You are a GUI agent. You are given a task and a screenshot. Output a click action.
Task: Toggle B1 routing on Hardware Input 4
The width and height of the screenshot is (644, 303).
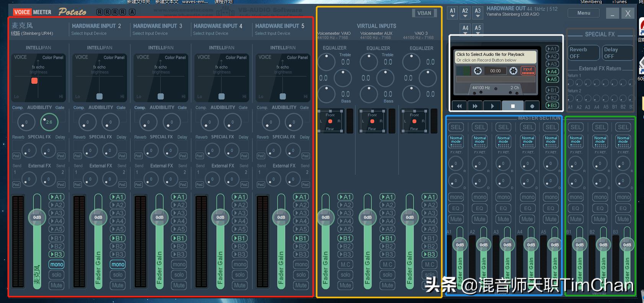click(240, 238)
